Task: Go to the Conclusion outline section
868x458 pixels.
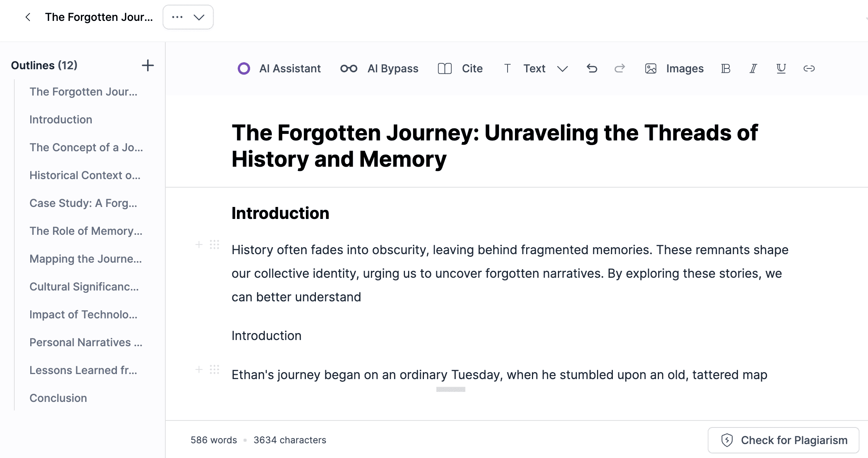Action: coord(58,398)
